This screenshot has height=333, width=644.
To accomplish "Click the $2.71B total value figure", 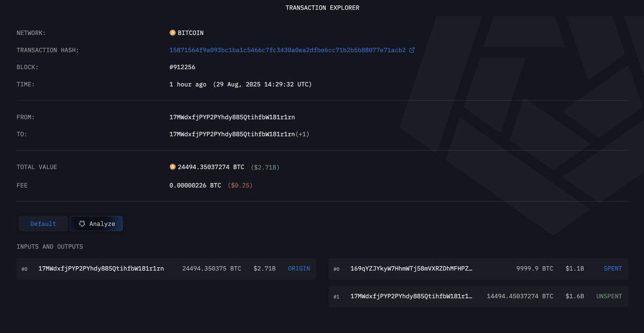I will (265, 167).
